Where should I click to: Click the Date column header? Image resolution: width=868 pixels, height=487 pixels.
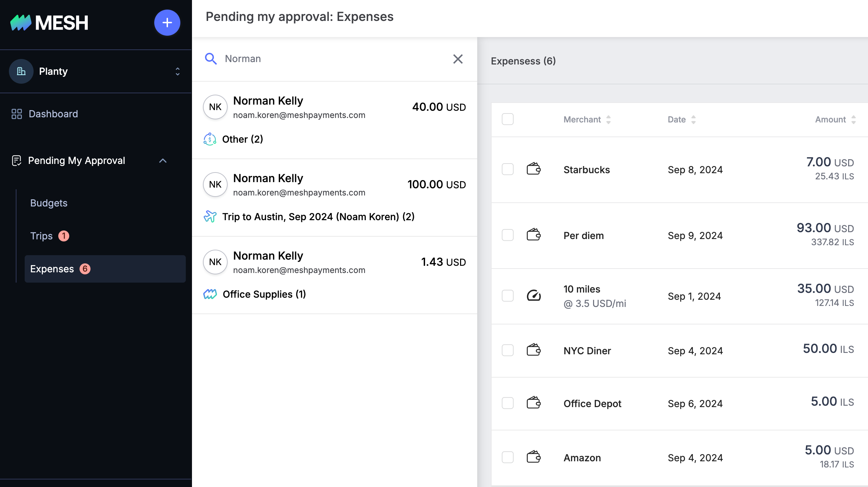click(677, 119)
